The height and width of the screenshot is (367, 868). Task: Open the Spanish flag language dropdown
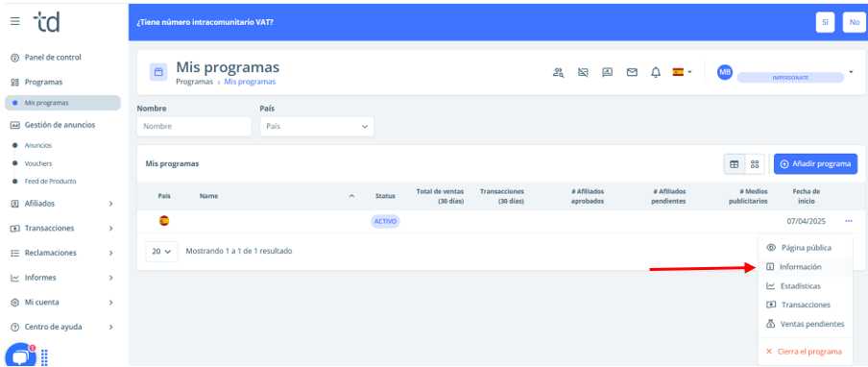pos(682,72)
